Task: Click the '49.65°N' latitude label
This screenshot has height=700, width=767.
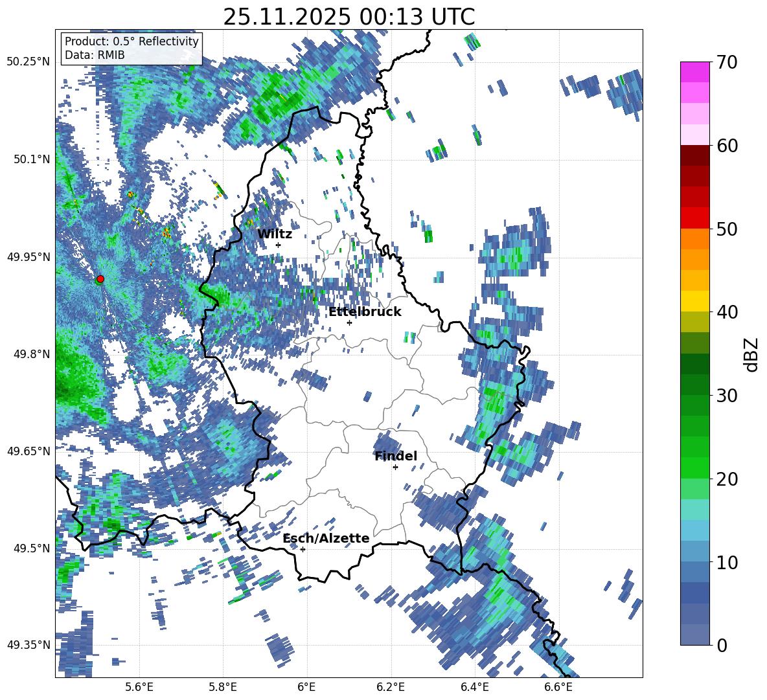Action: point(29,451)
